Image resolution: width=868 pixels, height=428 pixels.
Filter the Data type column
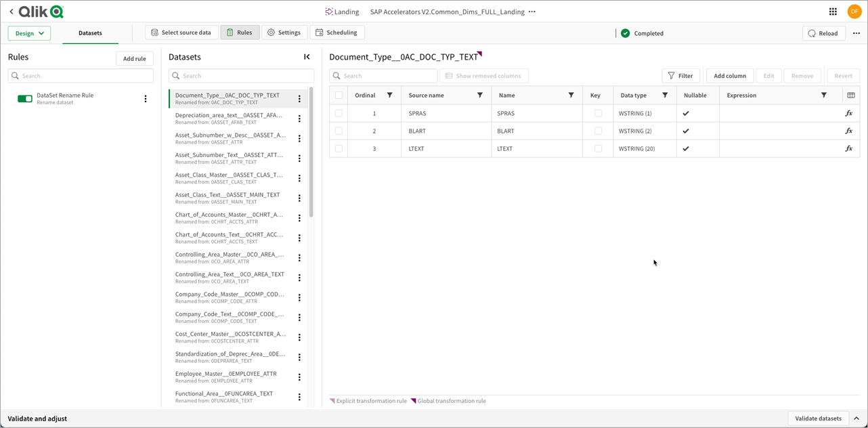(x=665, y=95)
